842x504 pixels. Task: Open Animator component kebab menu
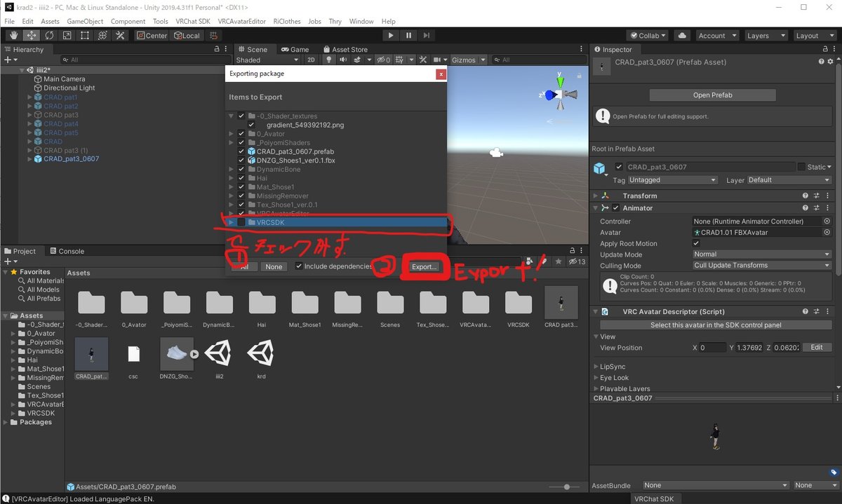pos(829,208)
